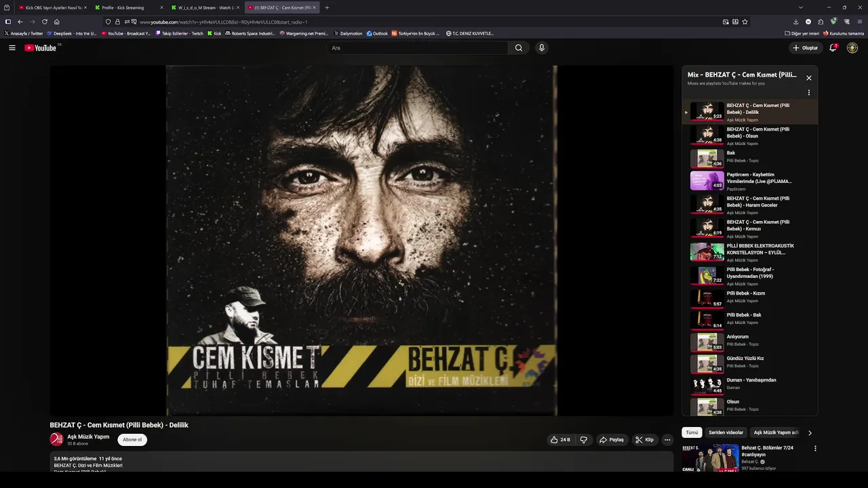Open the Dailymotion bookmark
The image size is (868, 488).
pyautogui.click(x=348, y=33)
